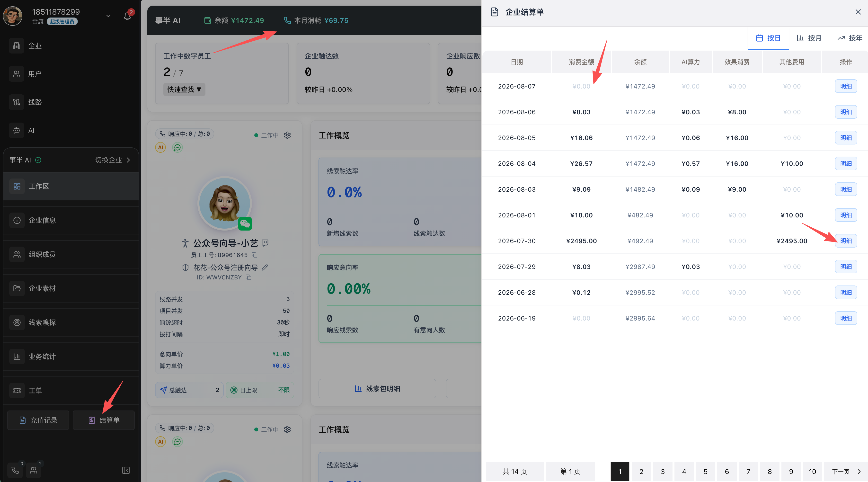This screenshot has height=482, width=868.
Task: Collapse the sidebar with the panel icon
Action: coord(126,470)
